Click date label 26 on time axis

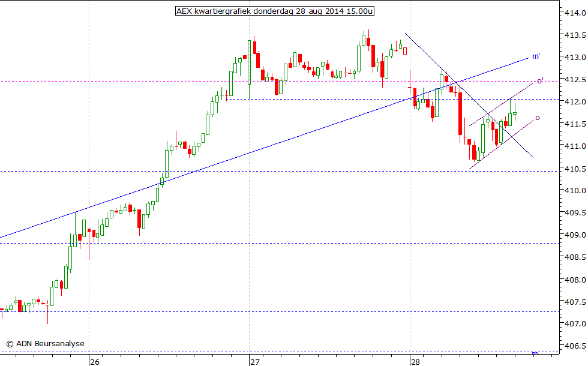pos(95,362)
